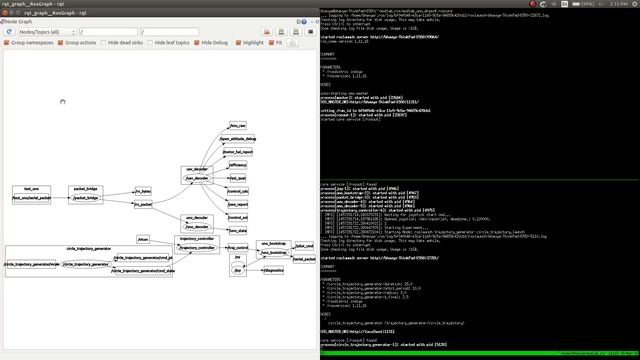Select the /serial_packet topic box

coord(304,259)
